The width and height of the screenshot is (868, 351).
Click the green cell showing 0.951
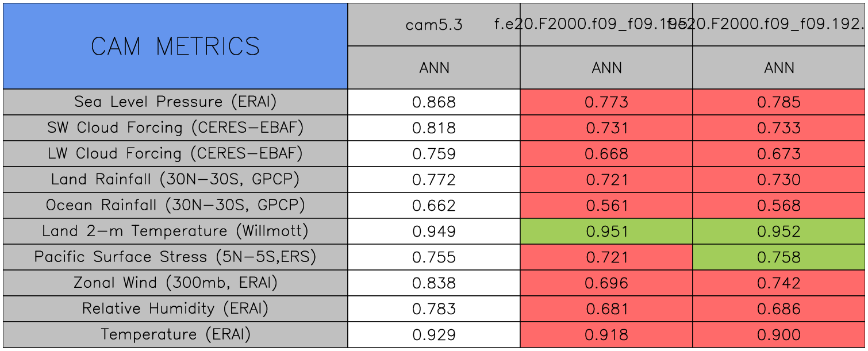click(x=606, y=232)
